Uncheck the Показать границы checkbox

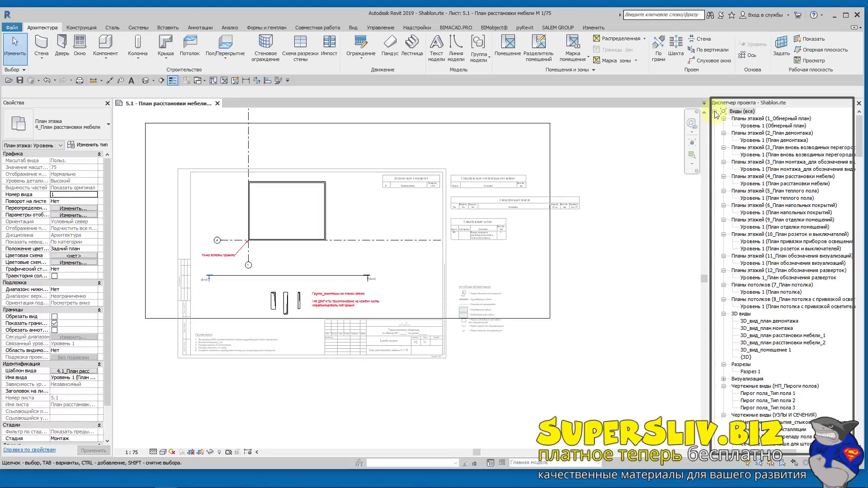tap(54, 324)
